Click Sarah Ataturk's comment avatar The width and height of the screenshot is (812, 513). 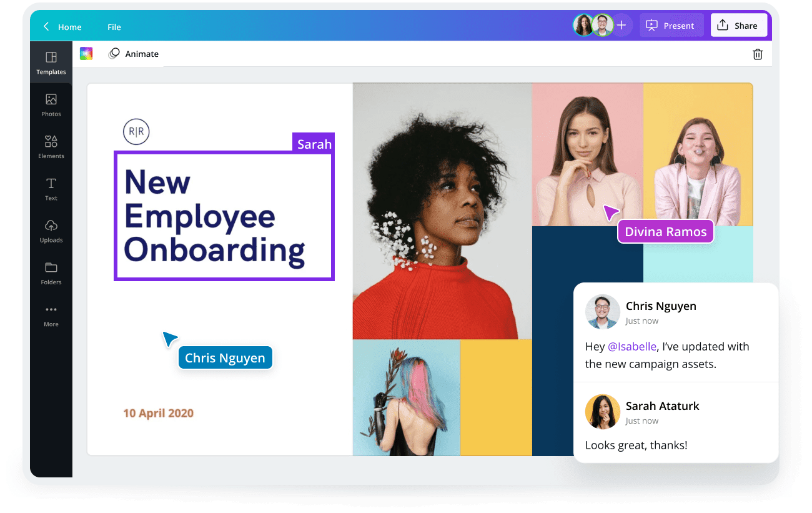click(x=602, y=412)
